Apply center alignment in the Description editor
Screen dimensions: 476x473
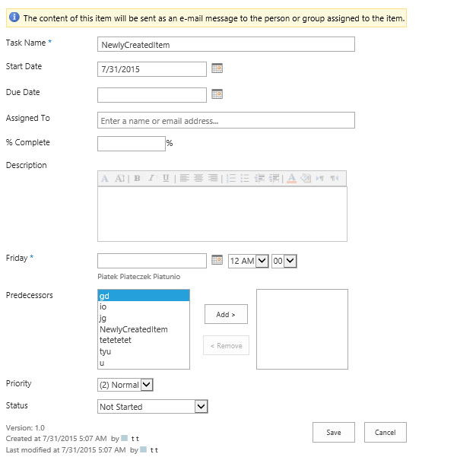tap(198, 178)
